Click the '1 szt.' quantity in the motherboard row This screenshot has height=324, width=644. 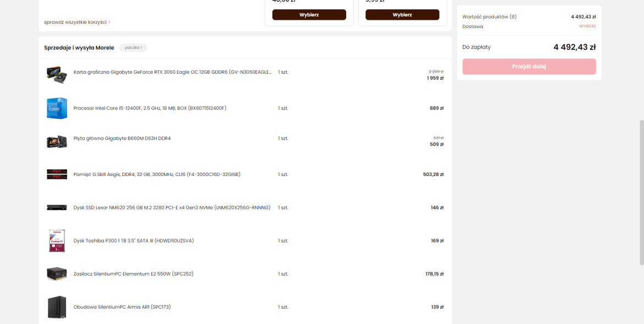pos(283,139)
